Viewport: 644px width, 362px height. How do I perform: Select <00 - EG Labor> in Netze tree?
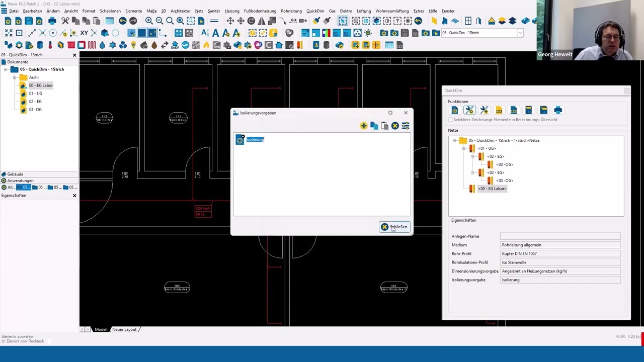tap(492, 189)
